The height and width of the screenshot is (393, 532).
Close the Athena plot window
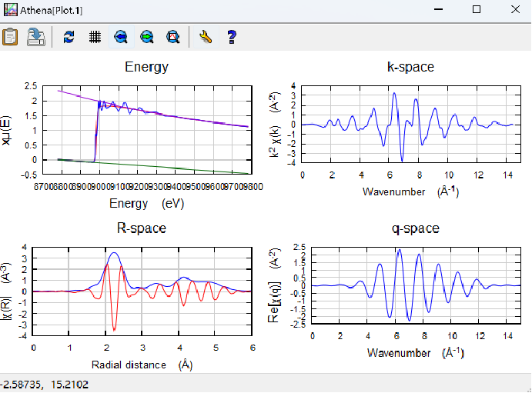pyautogui.click(x=514, y=9)
